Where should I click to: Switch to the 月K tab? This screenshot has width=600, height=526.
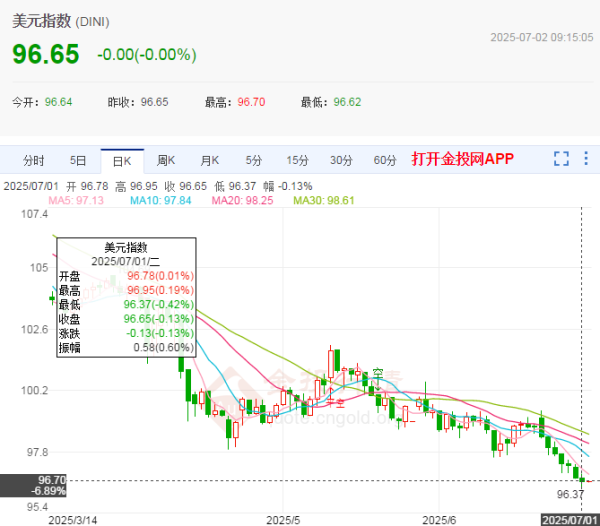tap(210, 160)
